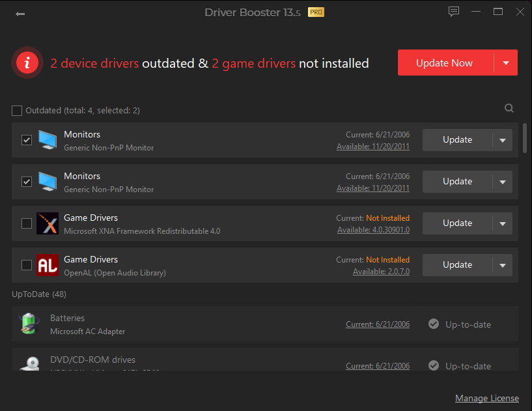Click the Outdated total 4 selected 2 label
This screenshot has height=411, width=532.
coord(83,111)
